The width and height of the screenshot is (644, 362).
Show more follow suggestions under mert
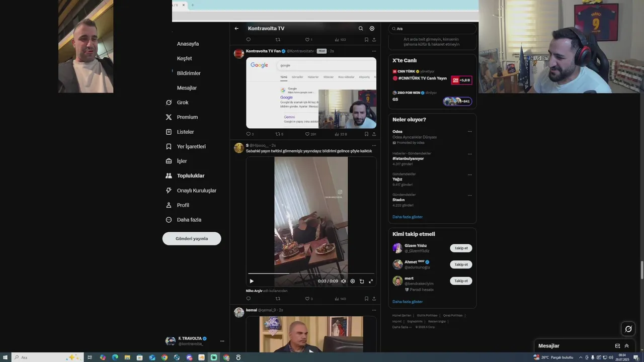408,302
